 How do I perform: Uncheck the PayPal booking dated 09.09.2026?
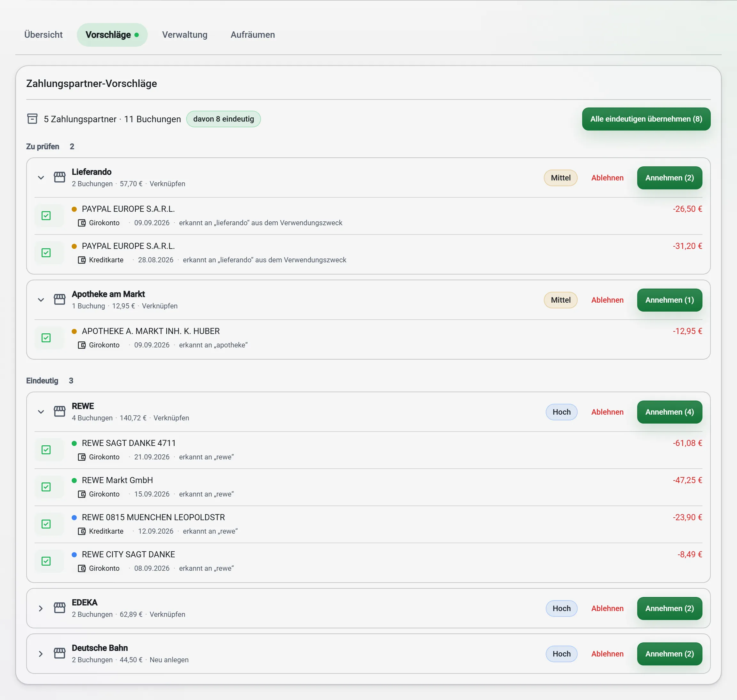click(x=46, y=216)
